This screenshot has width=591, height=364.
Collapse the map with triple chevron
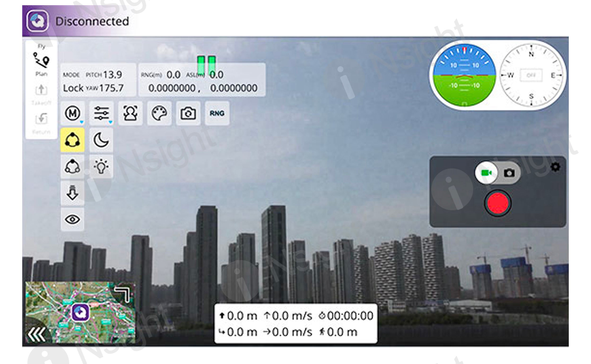pyautogui.click(x=37, y=334)
